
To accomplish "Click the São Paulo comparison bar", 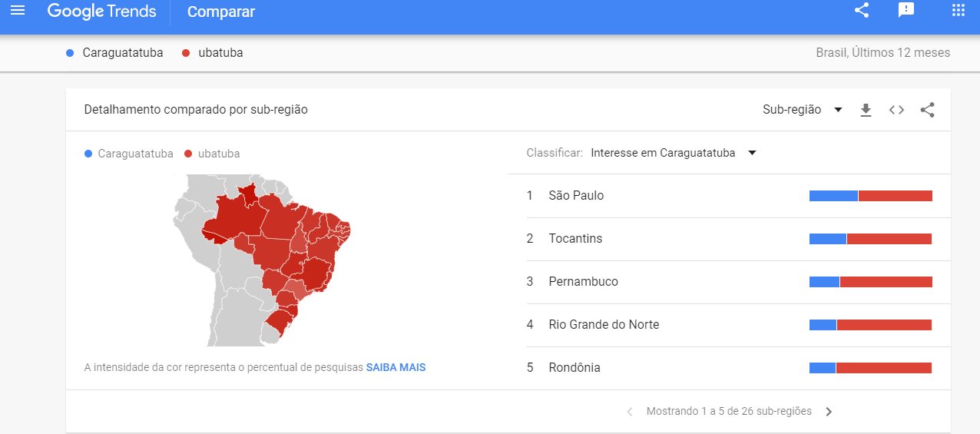I will click(870, 196).
